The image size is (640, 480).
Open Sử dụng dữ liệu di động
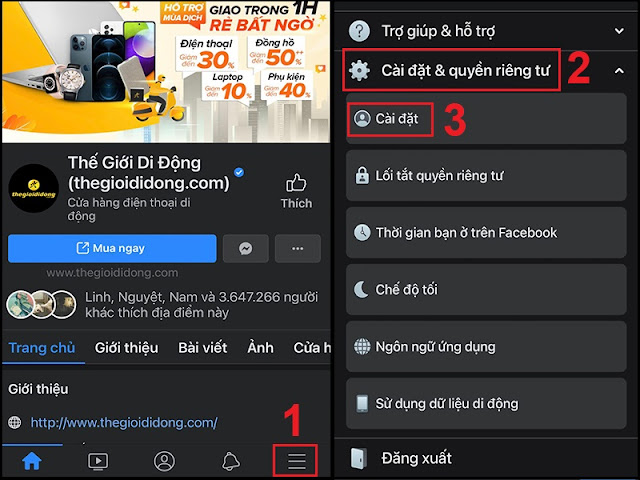pos(486,403)
